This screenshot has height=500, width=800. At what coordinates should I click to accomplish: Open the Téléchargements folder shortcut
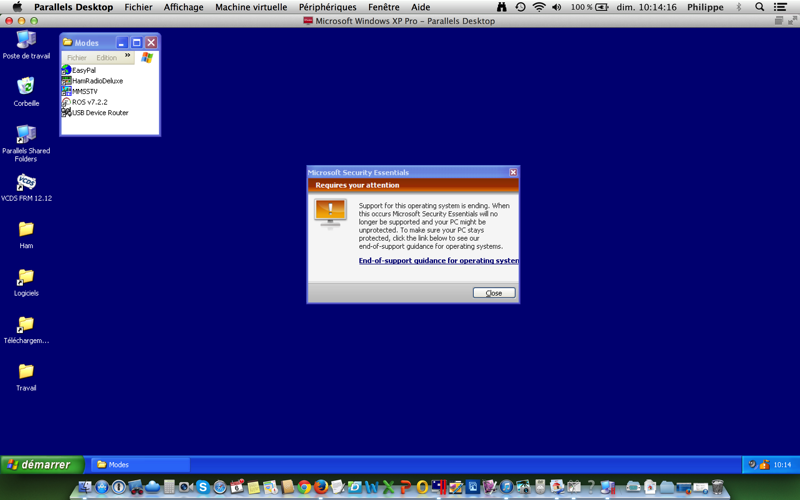(26, 330)
